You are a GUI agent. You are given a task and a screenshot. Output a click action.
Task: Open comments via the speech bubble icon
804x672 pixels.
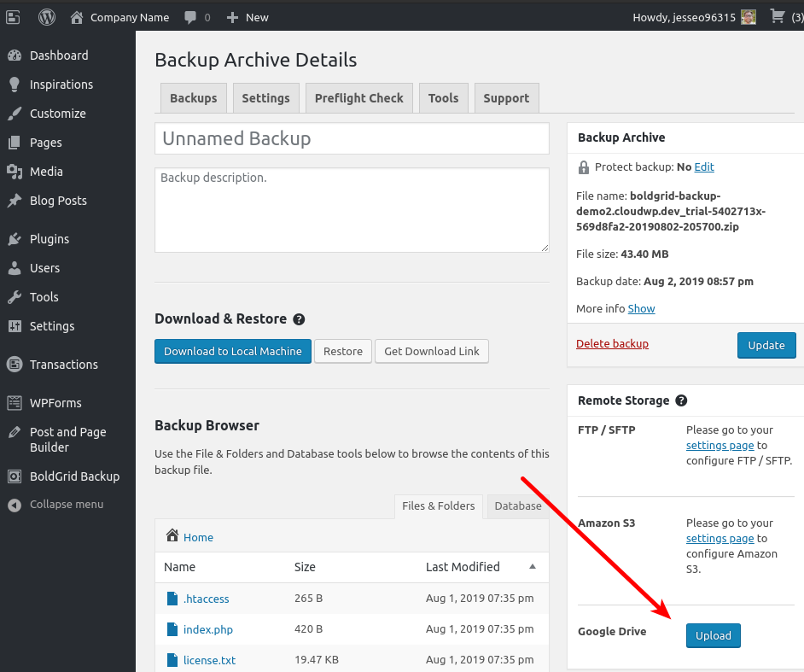point(190,16)
